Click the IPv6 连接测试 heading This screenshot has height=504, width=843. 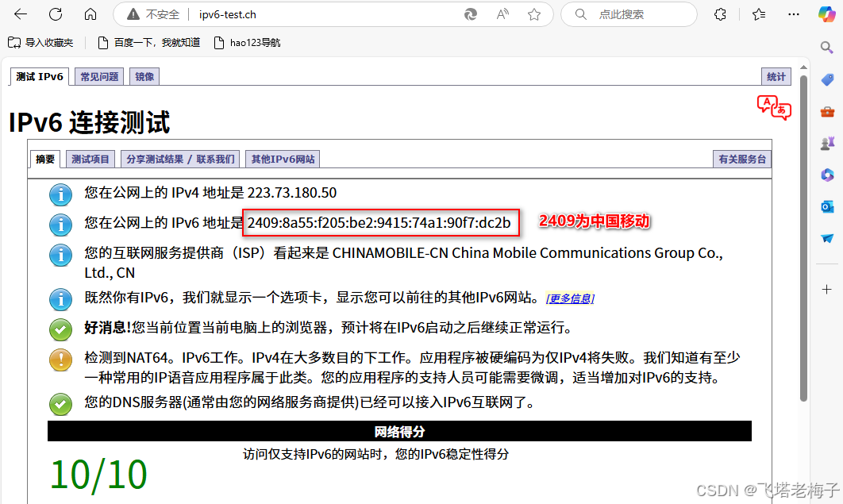point(89,122)
